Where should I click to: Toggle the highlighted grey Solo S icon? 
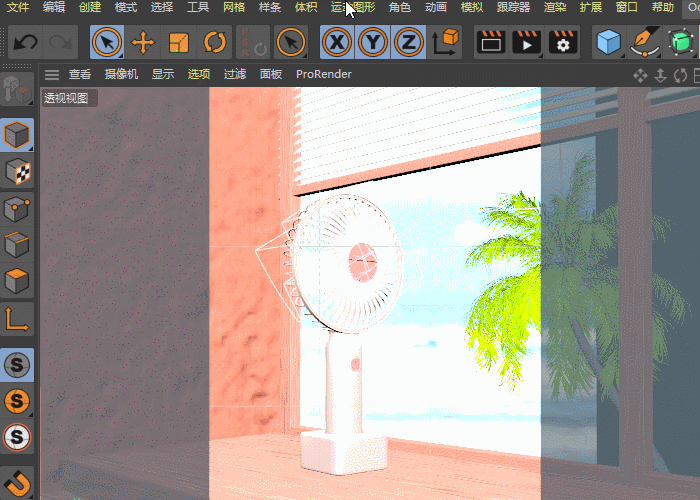pyautogui.click(x=17, y=365)
